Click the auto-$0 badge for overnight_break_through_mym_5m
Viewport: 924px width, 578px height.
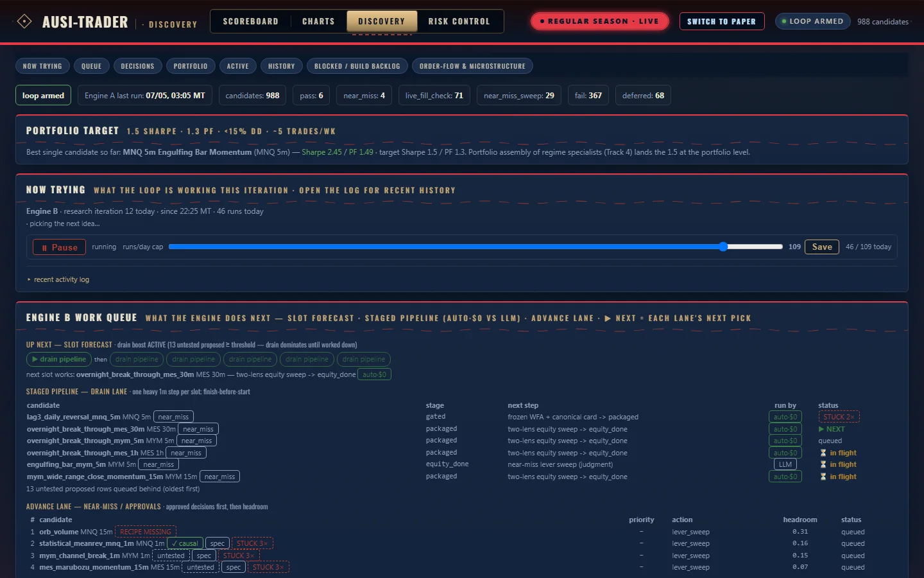pos(785,441)
